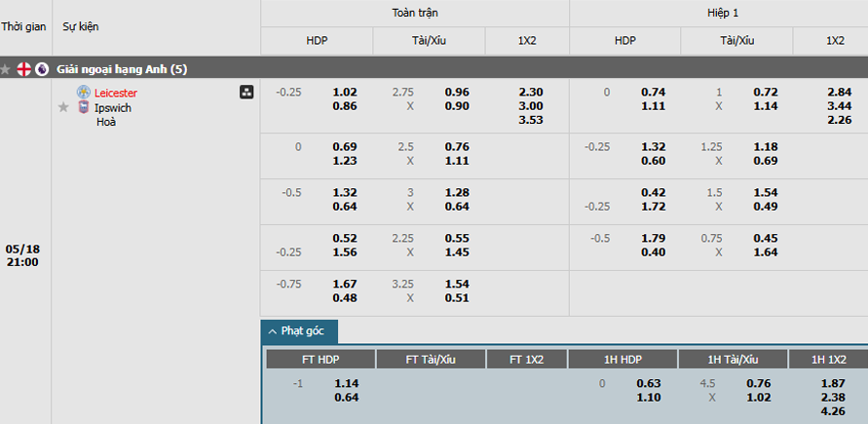The image size is (868, 424).
Task: Pick draw odds 3.53 in Toàn trận
Action: pos(532,120)
